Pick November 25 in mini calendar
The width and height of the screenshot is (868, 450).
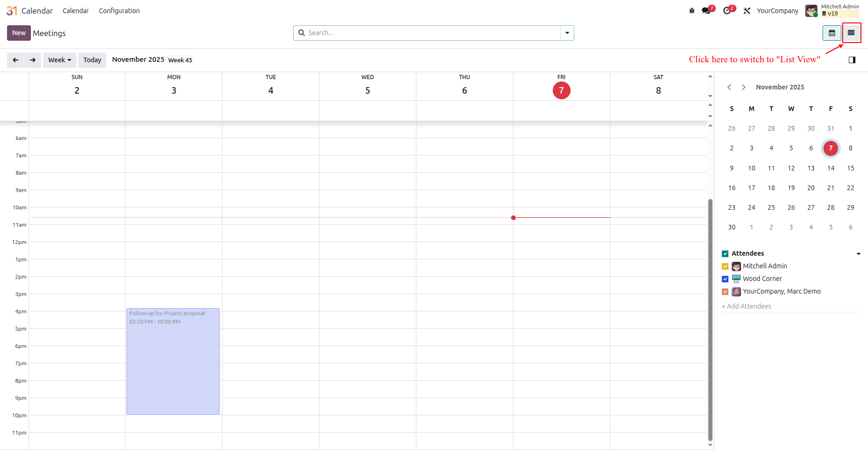pos(771,207)
